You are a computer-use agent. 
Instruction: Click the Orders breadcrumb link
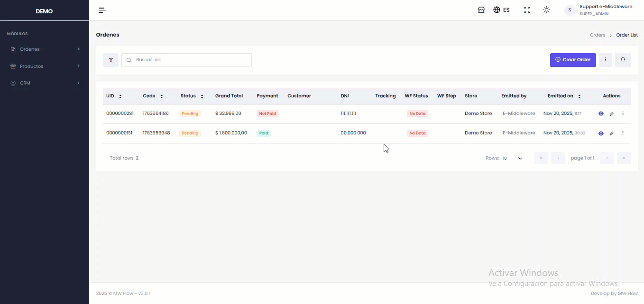597,35
